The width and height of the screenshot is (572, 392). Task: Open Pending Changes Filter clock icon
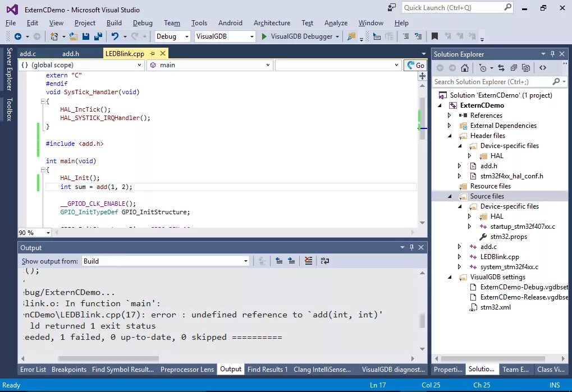pos(483,68)
